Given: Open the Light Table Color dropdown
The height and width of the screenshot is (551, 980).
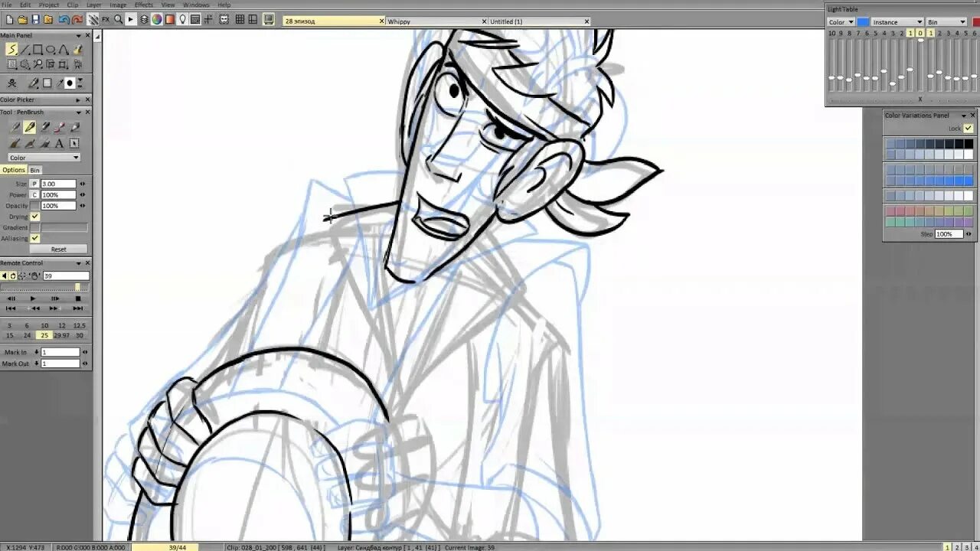Looking at the screenshot, I should tap(841, 22).
